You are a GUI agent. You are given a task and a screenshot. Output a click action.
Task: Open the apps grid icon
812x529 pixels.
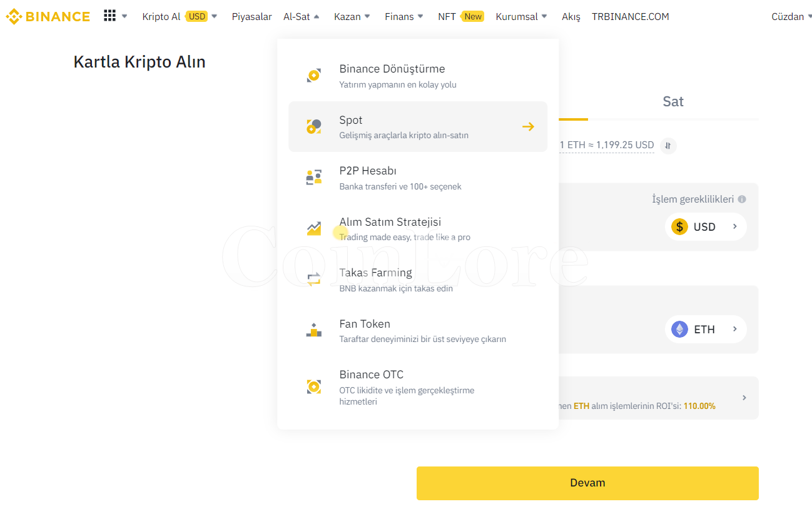click(x=109, y=16)
